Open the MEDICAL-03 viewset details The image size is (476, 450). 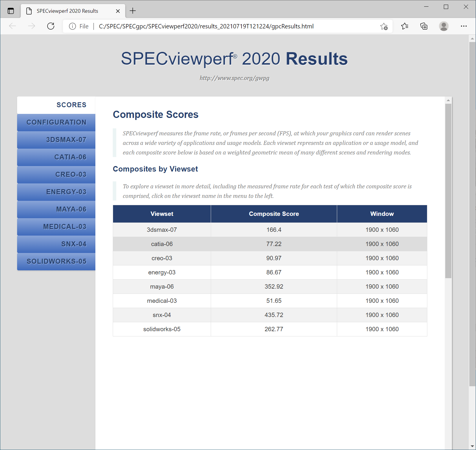click(56, 227)
